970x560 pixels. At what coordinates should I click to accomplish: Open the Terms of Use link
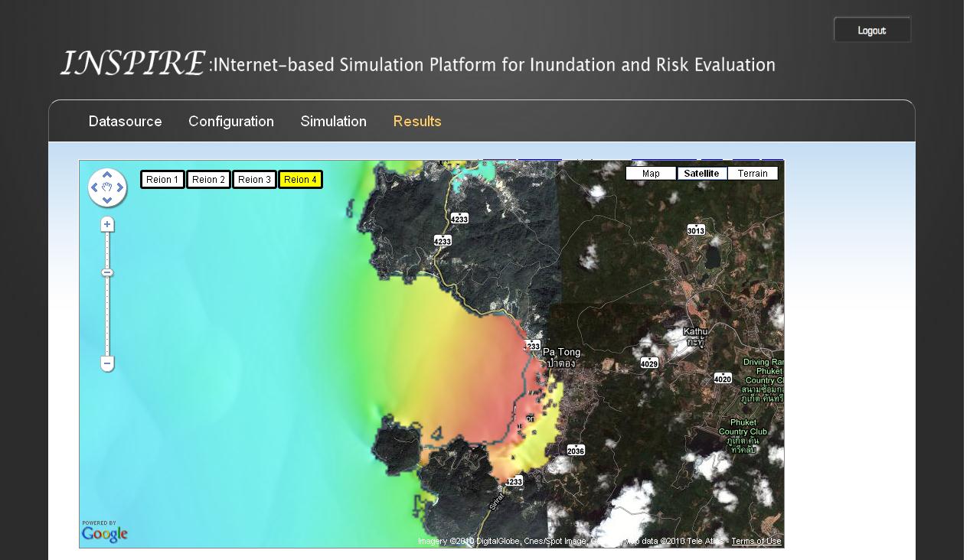[x=756, y=542]
